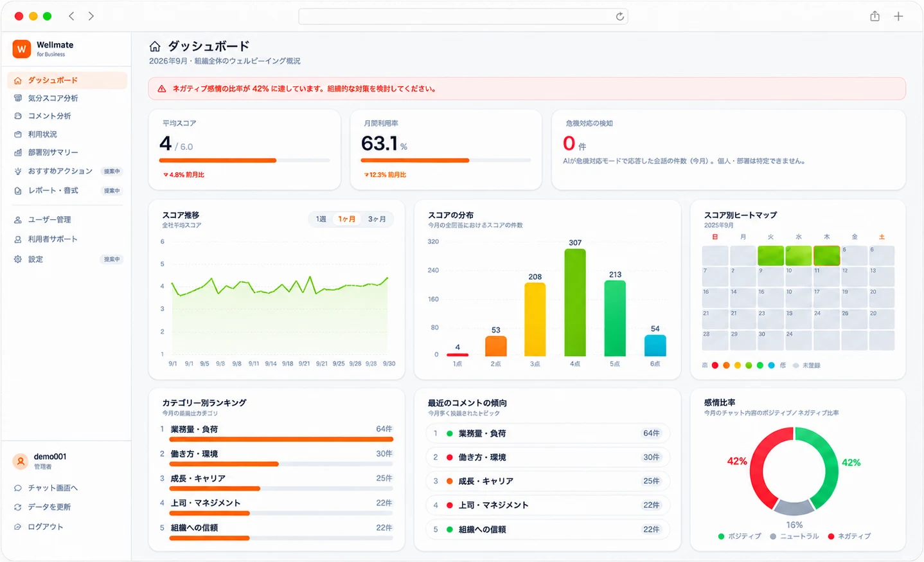Click the warning triangle in alert banner

[162, 89]
